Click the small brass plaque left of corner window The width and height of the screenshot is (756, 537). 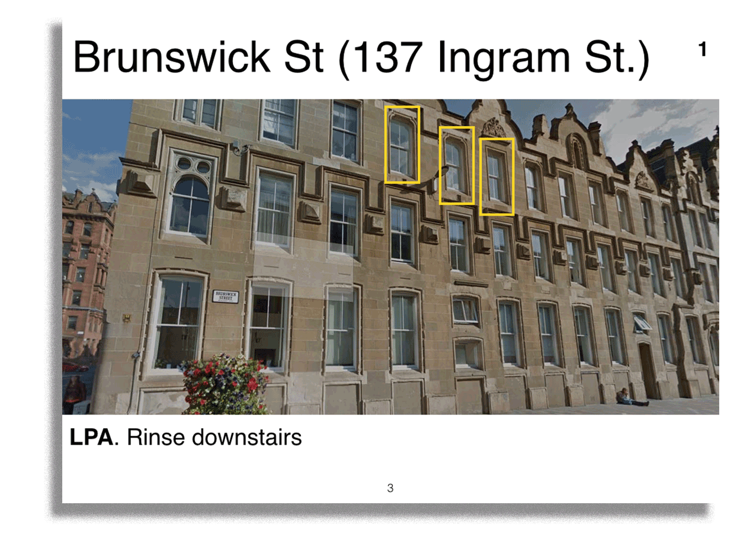127,318
